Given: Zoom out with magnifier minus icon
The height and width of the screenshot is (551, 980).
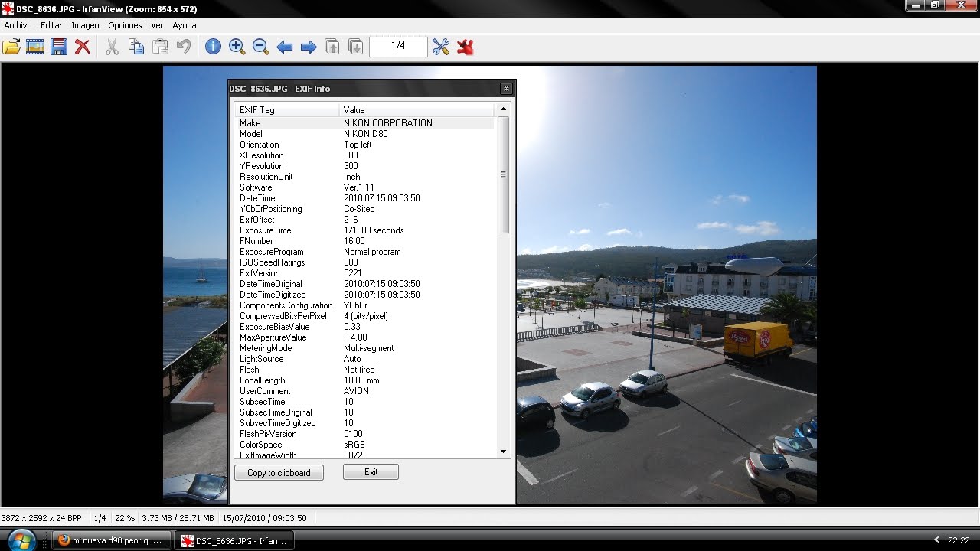Looking at the screenshot, I should (260, 47).
